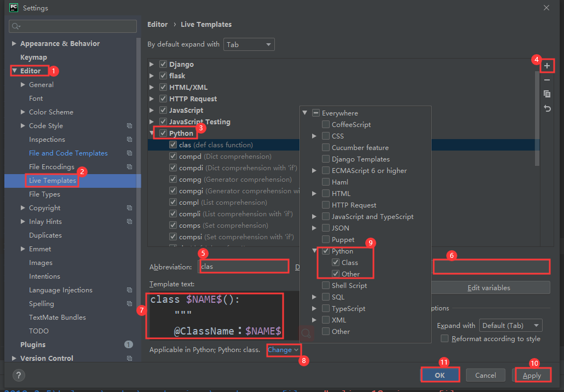The height and width of the screenshot is (392, 564).
Task: Open File Types settings page
Action: tap(44, 194)
